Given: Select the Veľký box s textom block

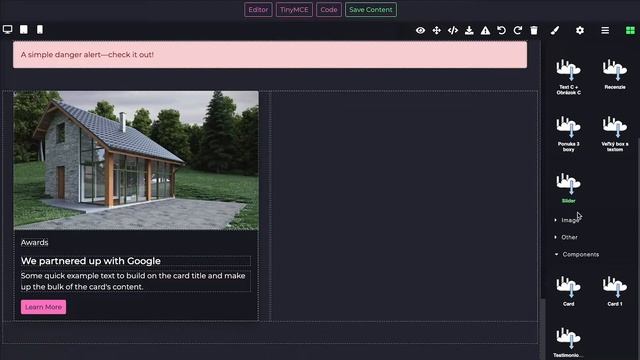Looking at the screenshot, I should 615,134.
